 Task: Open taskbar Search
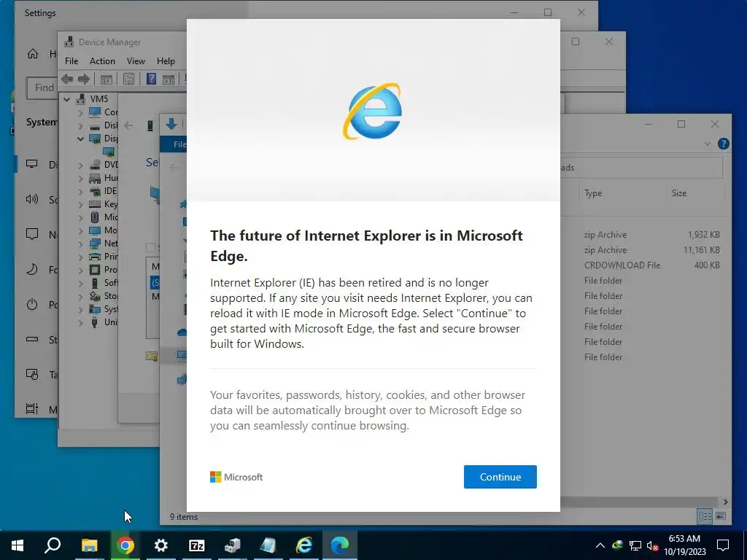(53, 545)
